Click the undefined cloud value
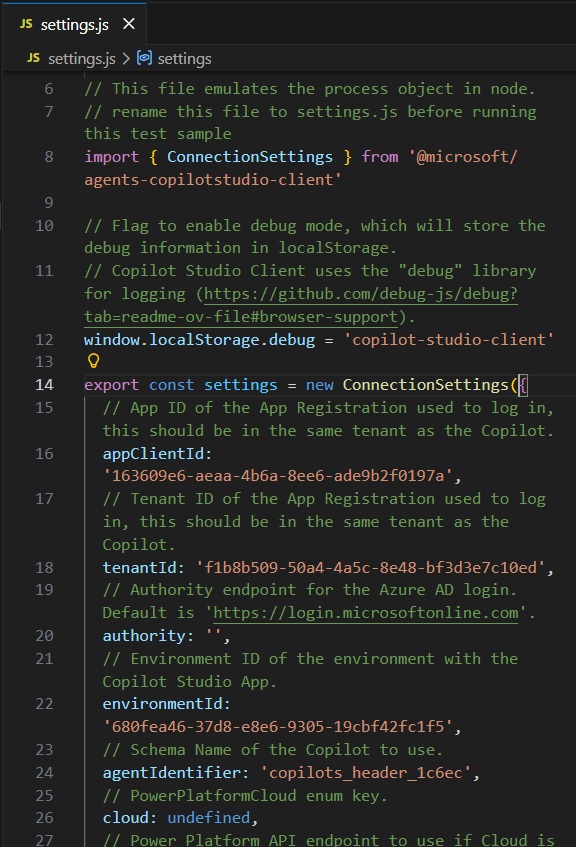576x847 pixels. (209, 818)
